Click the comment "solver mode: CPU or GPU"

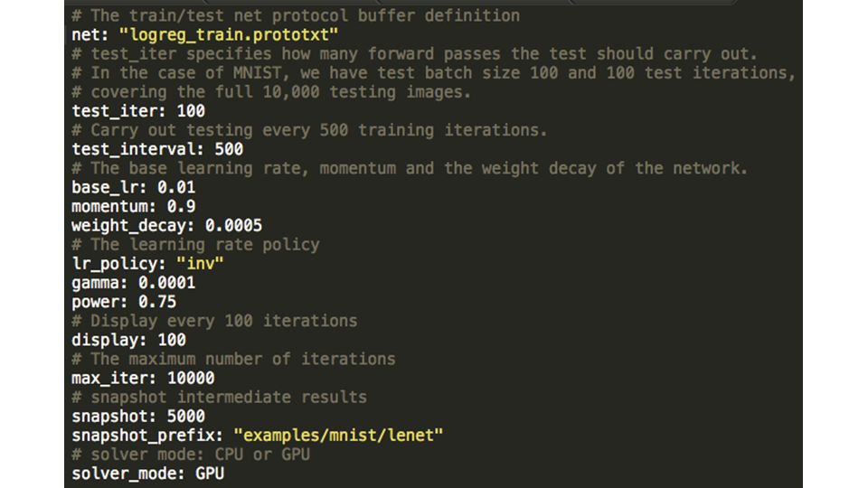(x=191, y=455)
